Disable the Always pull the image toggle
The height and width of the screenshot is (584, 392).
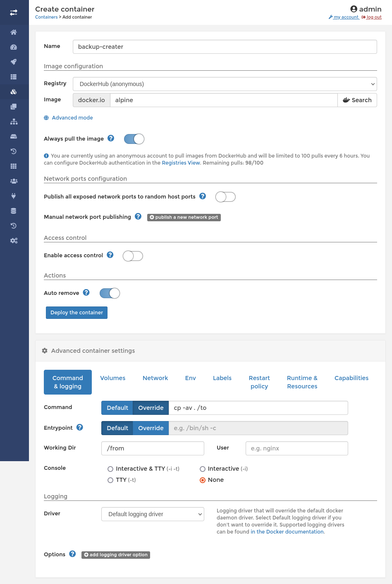[x=134, y=139]
